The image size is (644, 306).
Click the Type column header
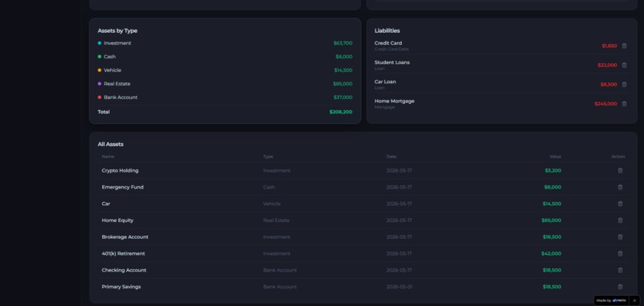[x=268, y=157]
